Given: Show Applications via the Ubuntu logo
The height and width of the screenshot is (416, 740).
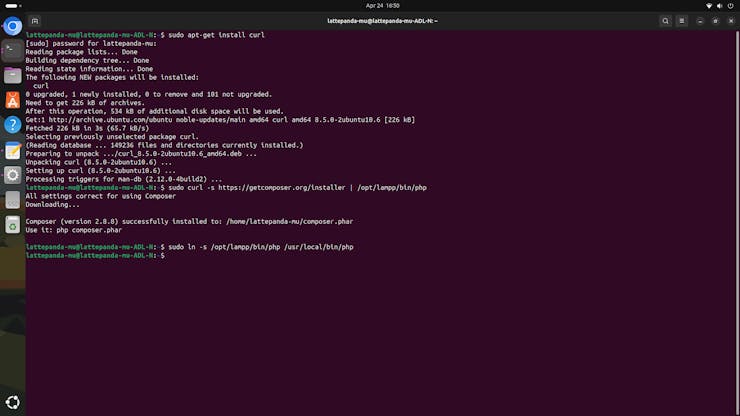Looking at the screenshot, I should [x=13, y=403].
